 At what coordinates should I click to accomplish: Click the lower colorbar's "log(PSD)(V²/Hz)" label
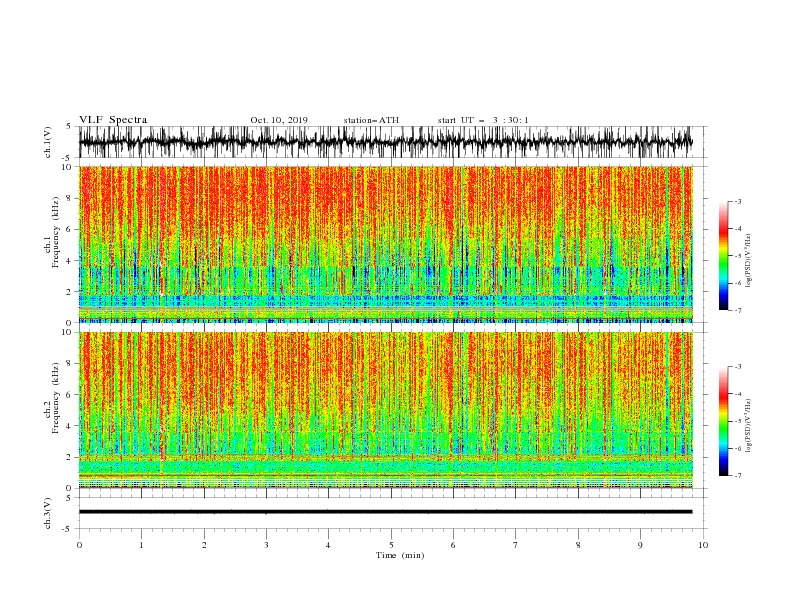pyautogui.click(x=748, y=425)
